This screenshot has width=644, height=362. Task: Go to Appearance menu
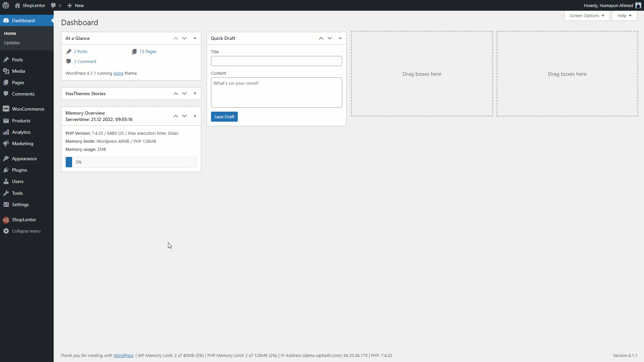click(24, 159)
